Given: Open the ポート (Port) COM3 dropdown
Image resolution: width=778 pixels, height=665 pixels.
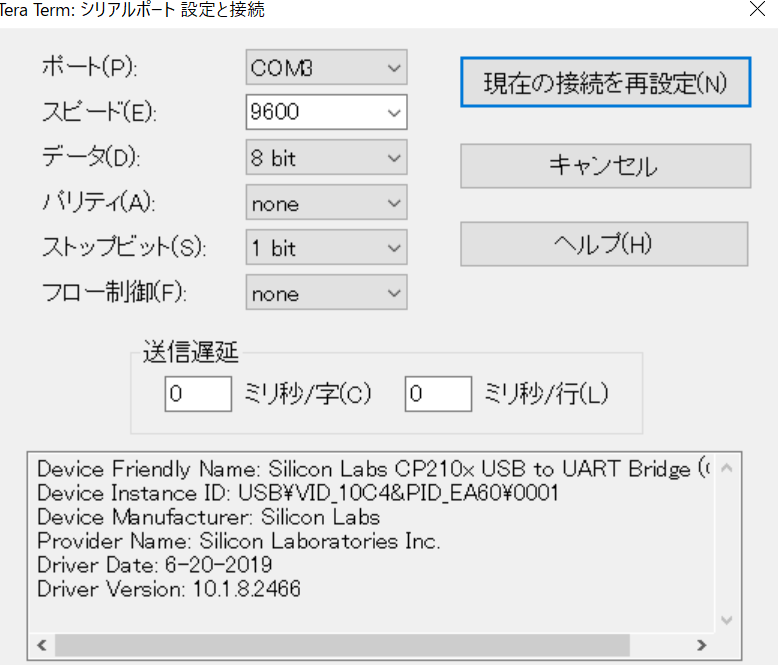Looking at the screenshot, I should [326, 68].
